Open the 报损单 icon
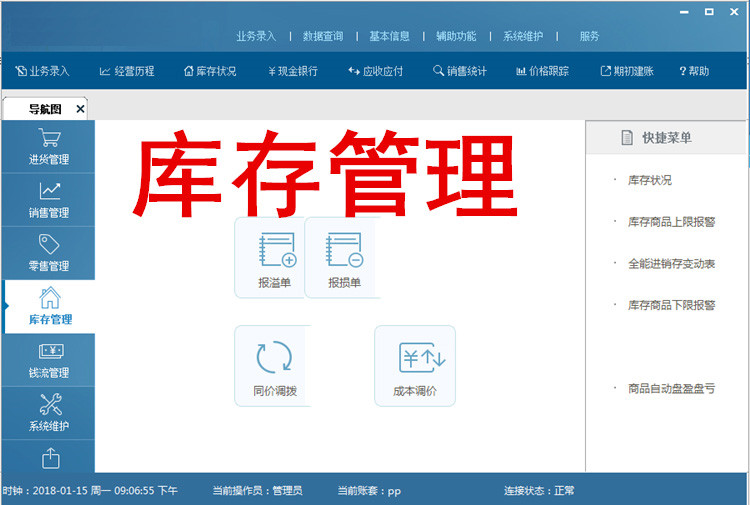Screen dimensions: 750x505 (344, 256)
